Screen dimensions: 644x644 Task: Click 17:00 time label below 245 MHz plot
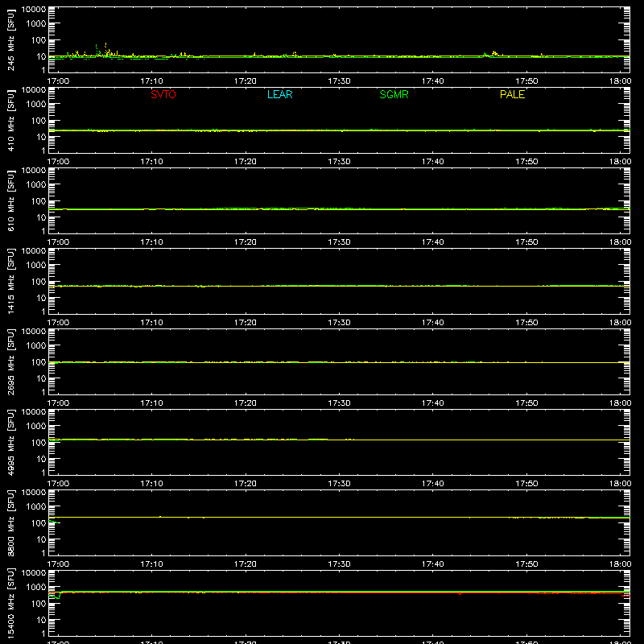tap(58, 81)
